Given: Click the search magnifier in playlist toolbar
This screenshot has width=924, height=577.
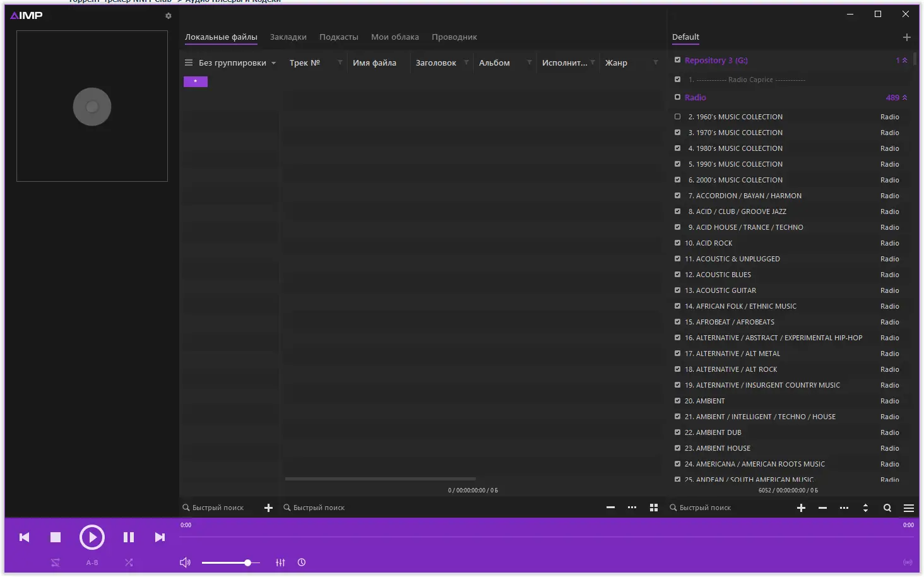Looking at the screenshot, I should coord(887,508).
